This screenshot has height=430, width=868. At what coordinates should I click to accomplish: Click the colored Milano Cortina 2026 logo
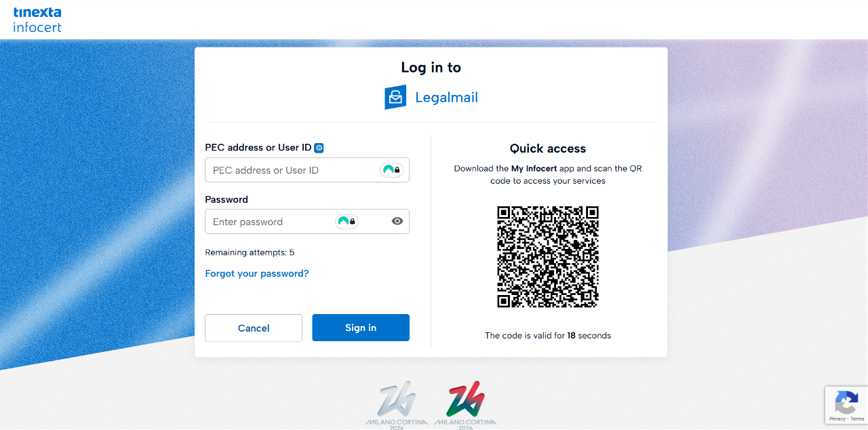click(x=465, y=404)
